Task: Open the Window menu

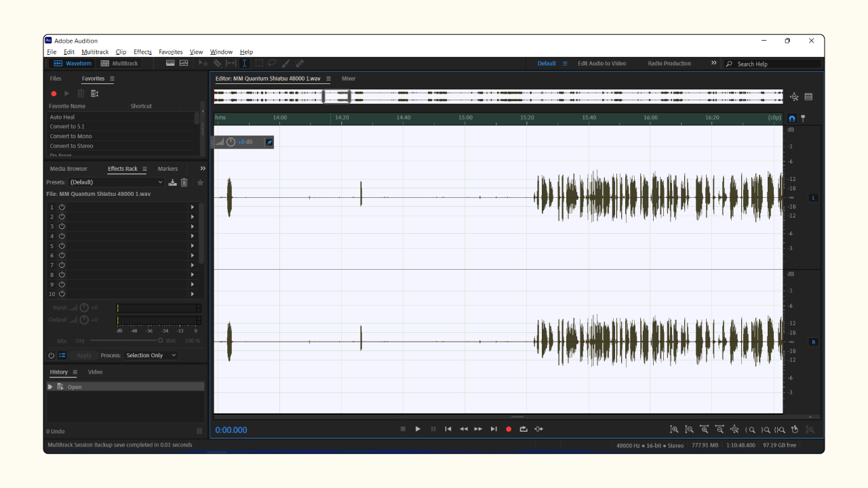Action: [x=221, y=52]
